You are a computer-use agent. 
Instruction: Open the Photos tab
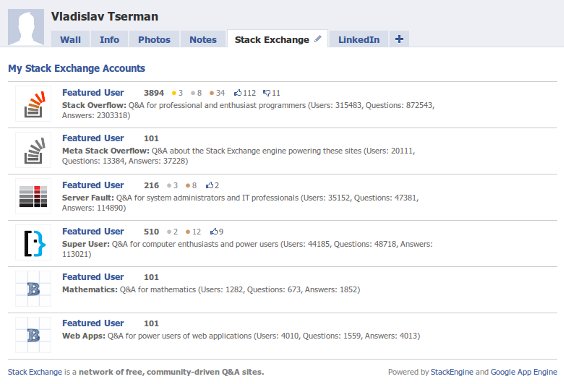point(154,39)
